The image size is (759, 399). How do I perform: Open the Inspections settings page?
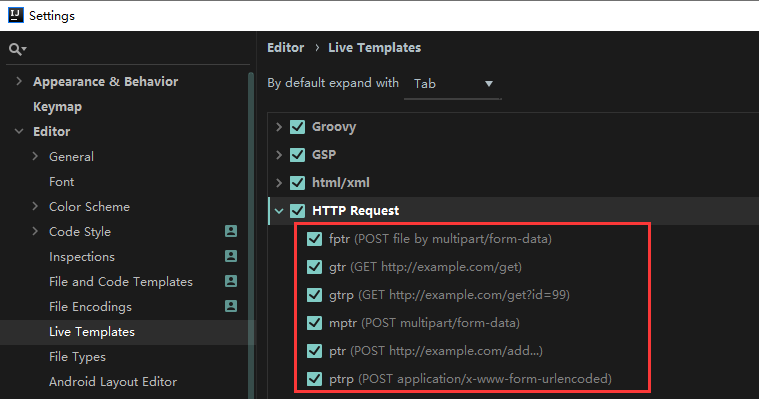pos(82,257)
